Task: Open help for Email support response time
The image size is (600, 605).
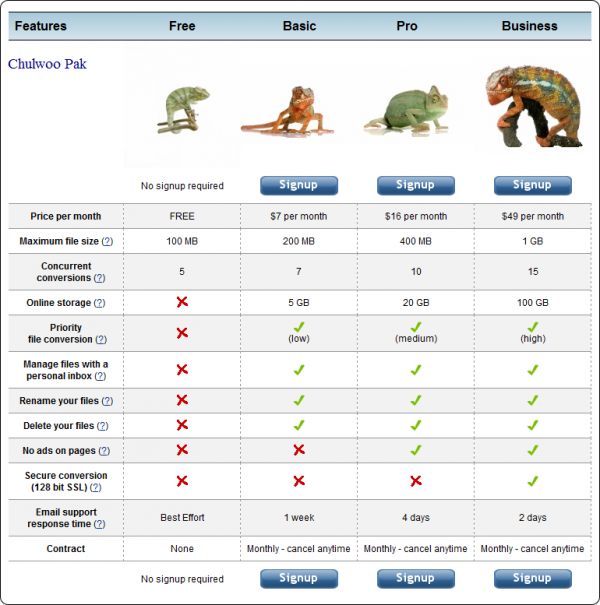Action: (99, 524)
